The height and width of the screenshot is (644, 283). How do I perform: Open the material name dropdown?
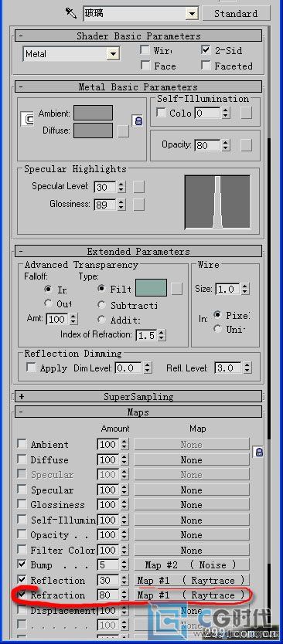pos(192,14)
